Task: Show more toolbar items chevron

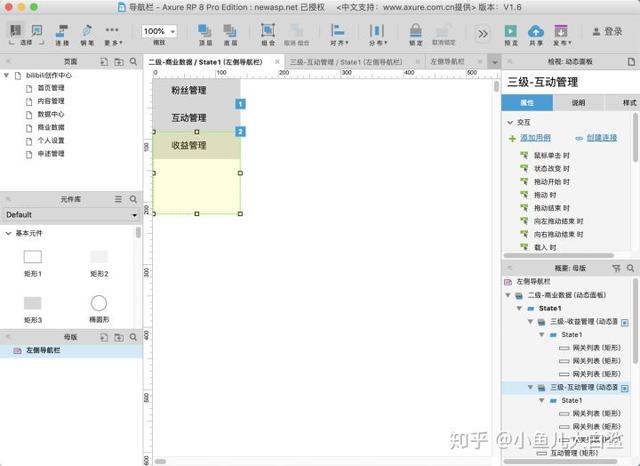Action: (482, 33)
